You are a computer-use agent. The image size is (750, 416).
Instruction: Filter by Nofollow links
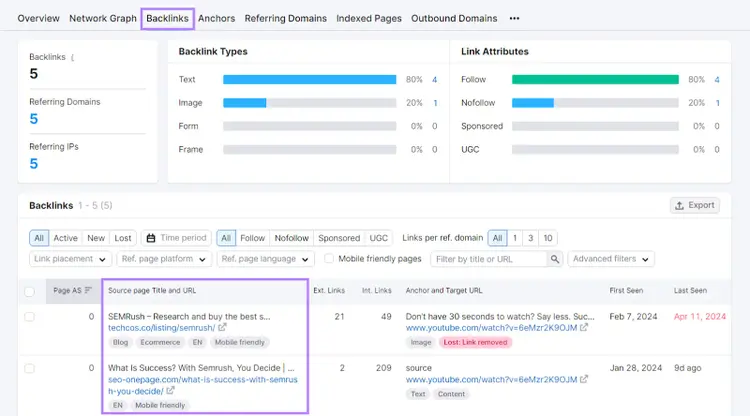click(291, 238)
